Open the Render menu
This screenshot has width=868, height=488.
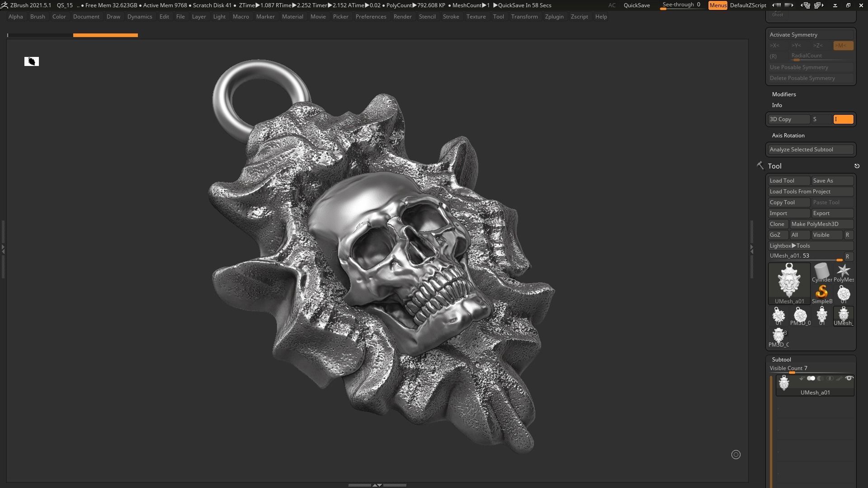click(x=402, y=17)
